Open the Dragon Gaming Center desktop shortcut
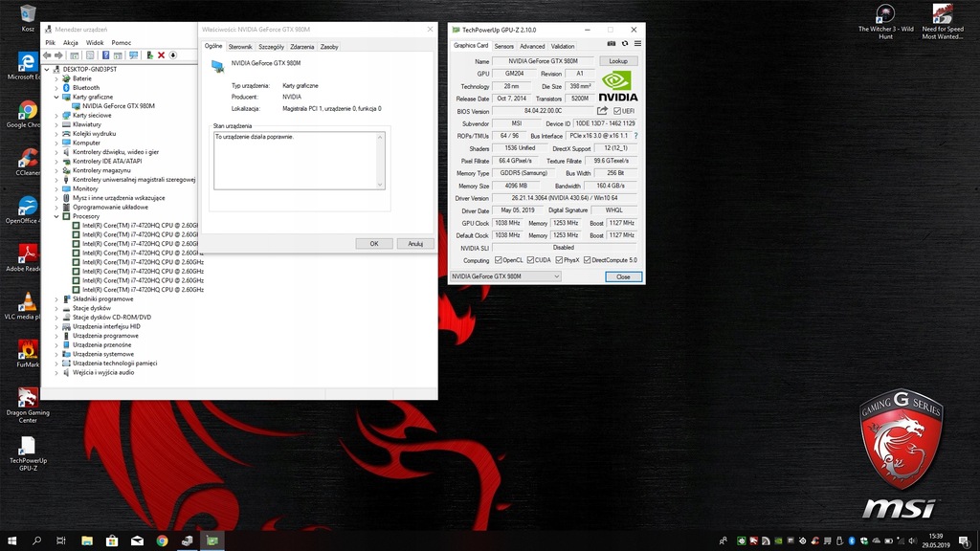The image size is (980, 551). click(28, 406)
